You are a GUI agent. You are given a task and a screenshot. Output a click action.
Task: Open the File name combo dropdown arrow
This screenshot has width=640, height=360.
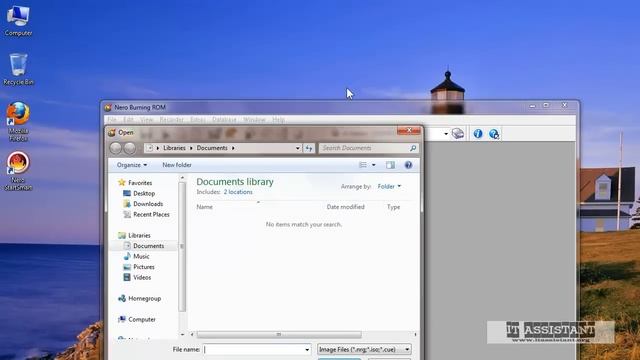(307, 349)
